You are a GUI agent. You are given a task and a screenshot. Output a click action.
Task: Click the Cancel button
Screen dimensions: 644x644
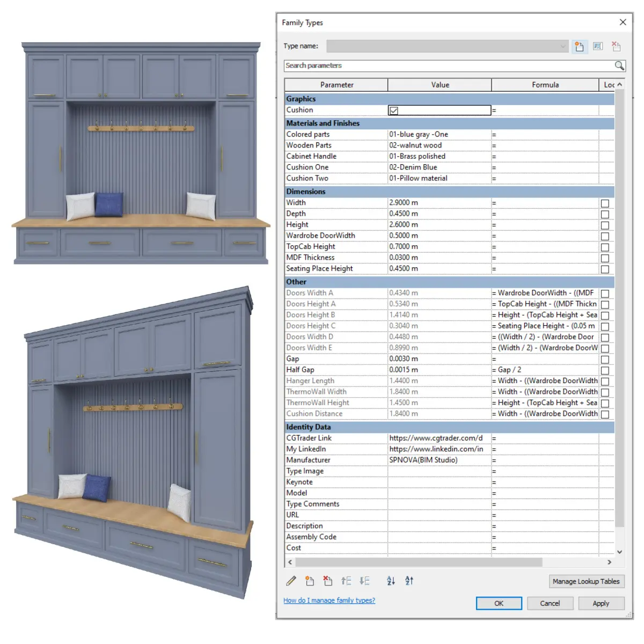550,603
